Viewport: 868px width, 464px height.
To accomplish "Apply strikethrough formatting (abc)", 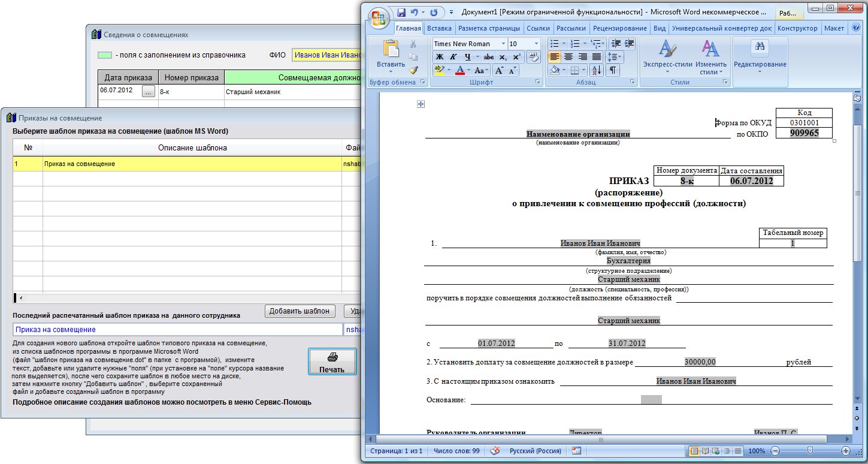I will click(488, 57).
